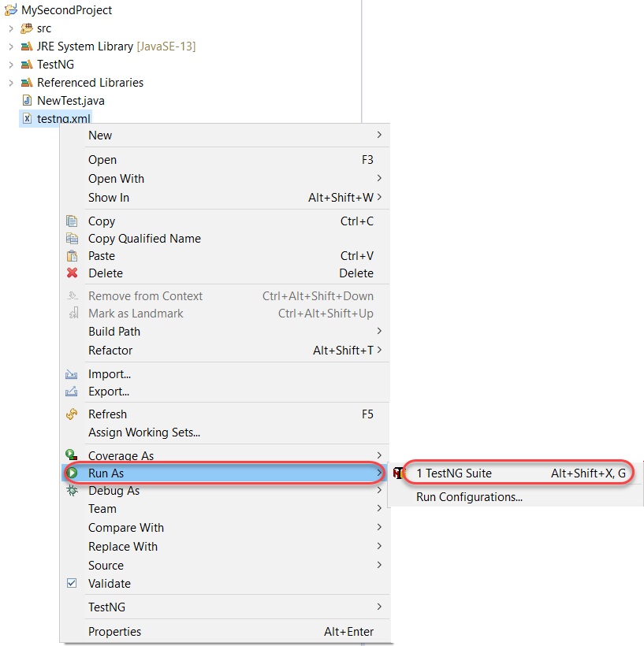Open the Compare With submenu arrow
The image size is (644, 646).
379,527
